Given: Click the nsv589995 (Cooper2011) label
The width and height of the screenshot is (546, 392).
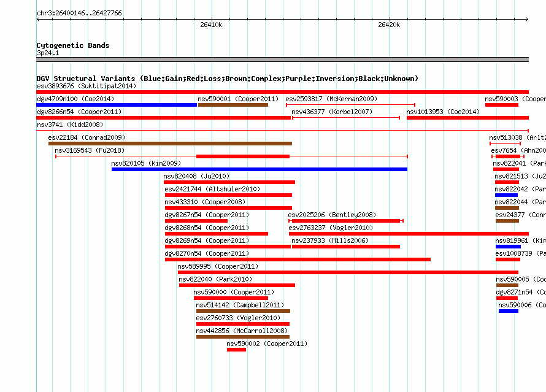Looking at the screenshot, I should coord(218,266).
